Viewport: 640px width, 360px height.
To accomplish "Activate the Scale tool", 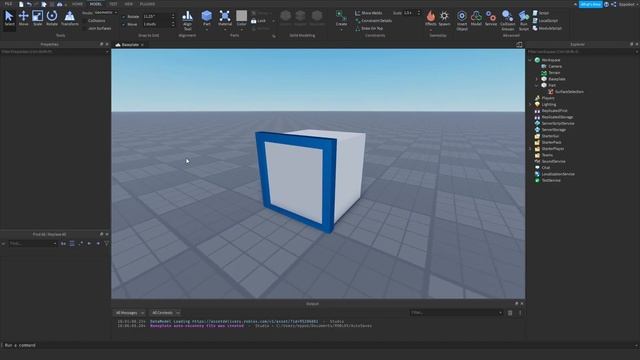I will pyautogui.click(x=38, y=19).
